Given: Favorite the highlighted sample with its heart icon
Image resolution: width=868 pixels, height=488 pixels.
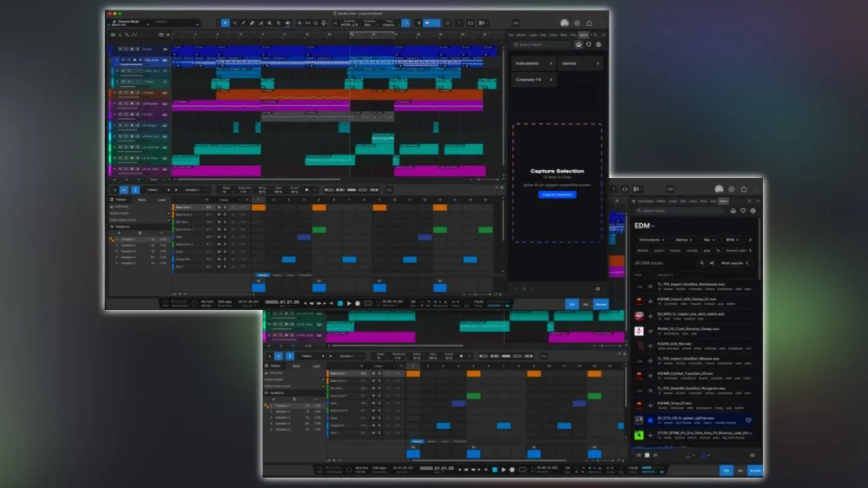Looking at the screenshot, I should (x=748, y=420).
